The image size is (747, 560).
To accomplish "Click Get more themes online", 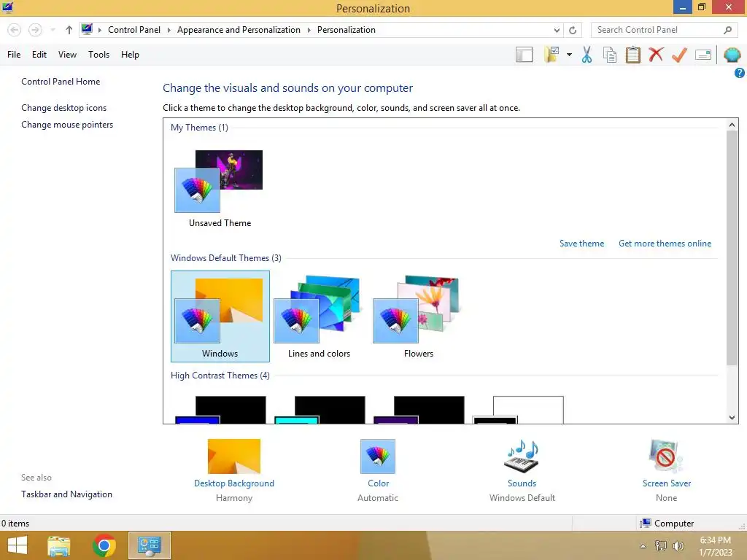I will click(x=665, y=244).
